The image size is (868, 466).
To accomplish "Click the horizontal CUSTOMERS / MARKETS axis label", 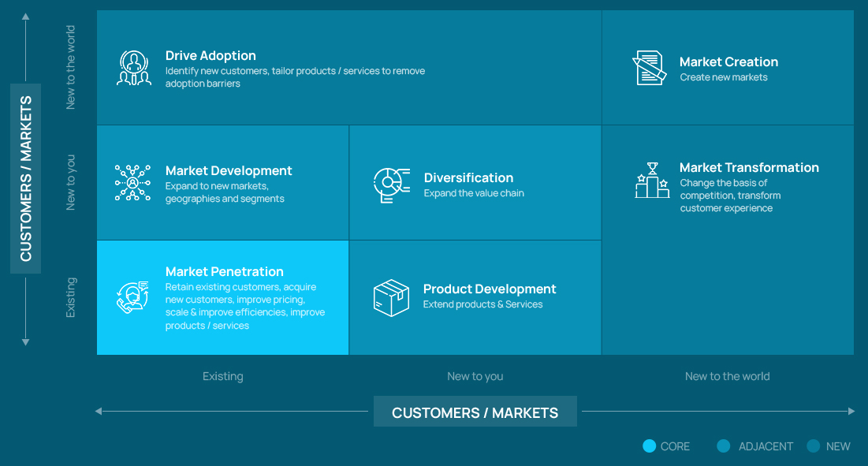I will click(x=475, y=412).
